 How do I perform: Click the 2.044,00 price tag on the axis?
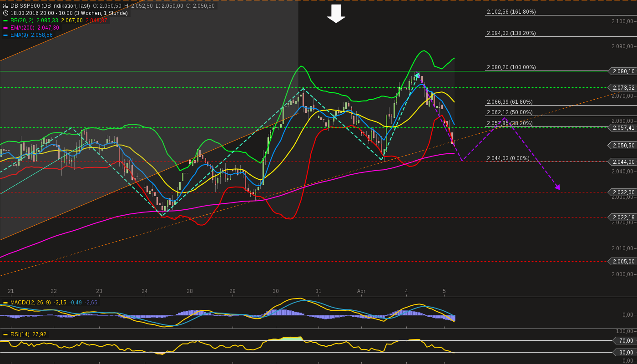tap(622, 162)
